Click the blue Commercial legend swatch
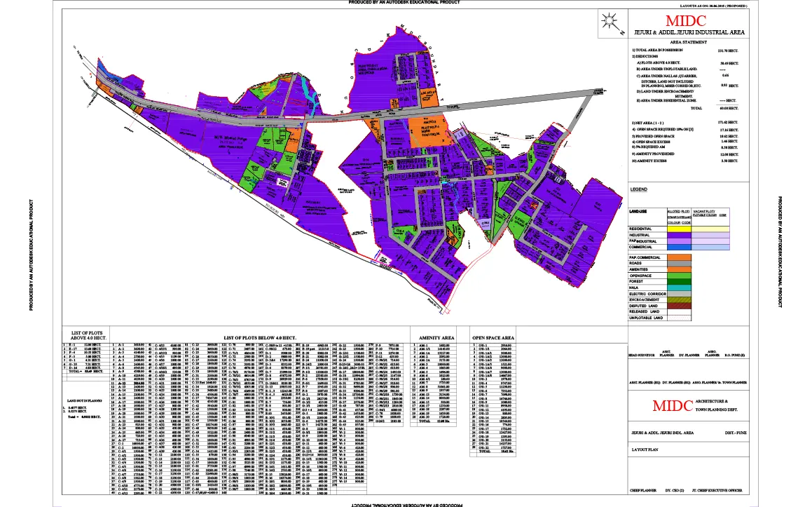This screenshot has height=507, width=812. (680, 247)
